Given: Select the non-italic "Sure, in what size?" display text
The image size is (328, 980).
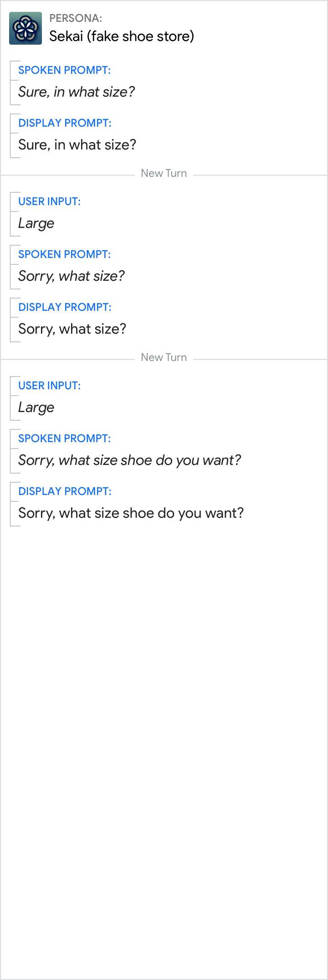Looking at the screenshot, I should (x=77, y=145).
